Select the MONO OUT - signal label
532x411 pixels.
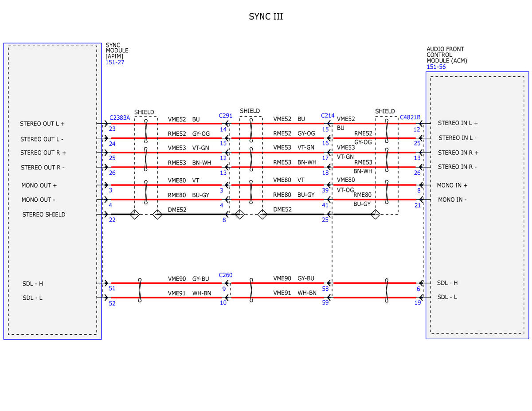pos(38,200)
